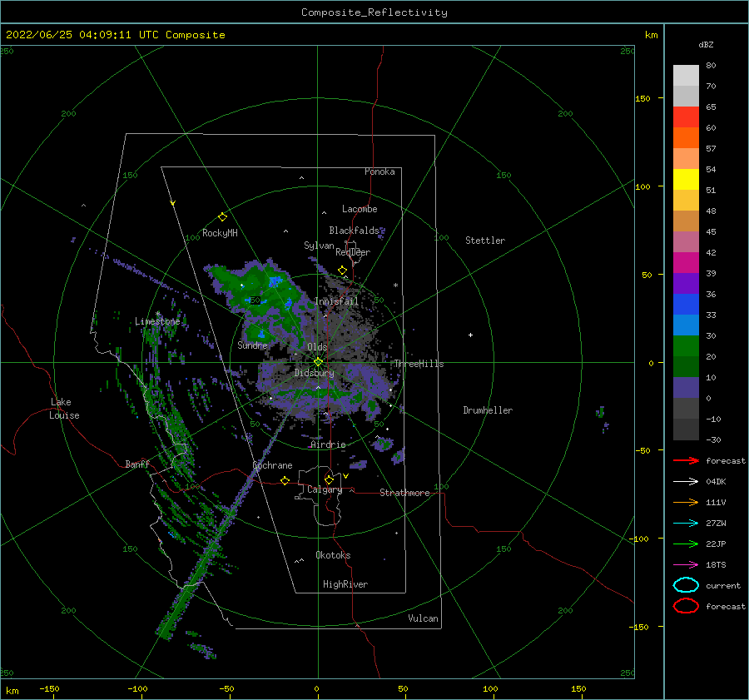Screen dimensions: 749x700
Task: Click the yellow diamond marker above Calgary label
Action: [329, 479]
